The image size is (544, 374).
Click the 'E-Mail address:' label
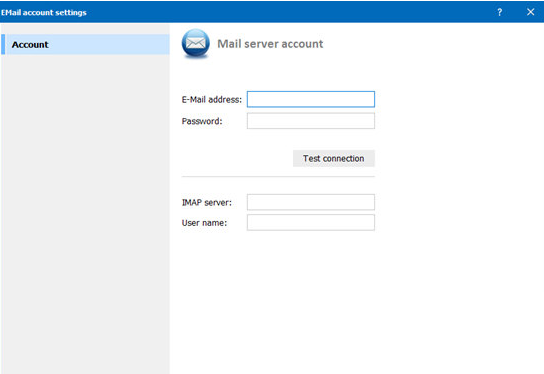tap(212, 100)
